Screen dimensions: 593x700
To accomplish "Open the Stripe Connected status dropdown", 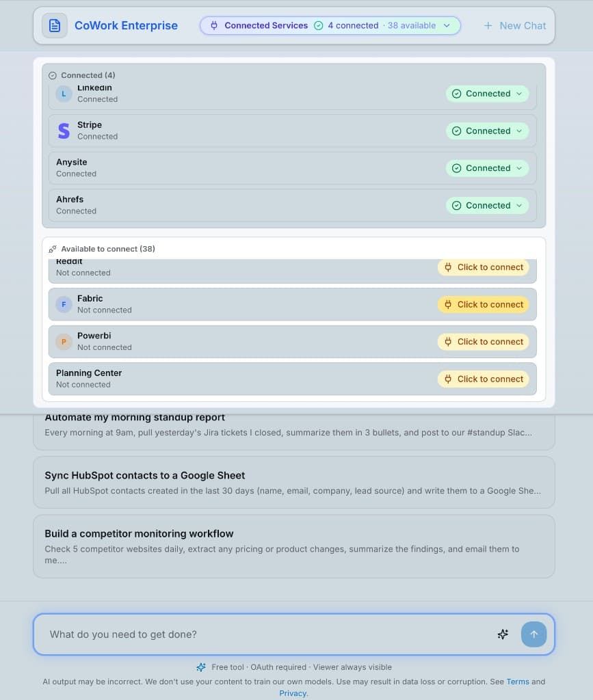I will click(x=518, y=131).
